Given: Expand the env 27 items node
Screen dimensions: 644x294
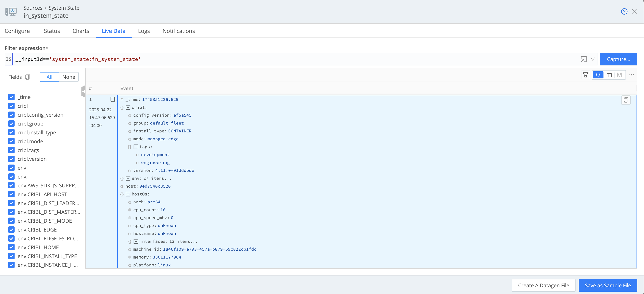Looking at the screenshot, I should tap(128, 178).
